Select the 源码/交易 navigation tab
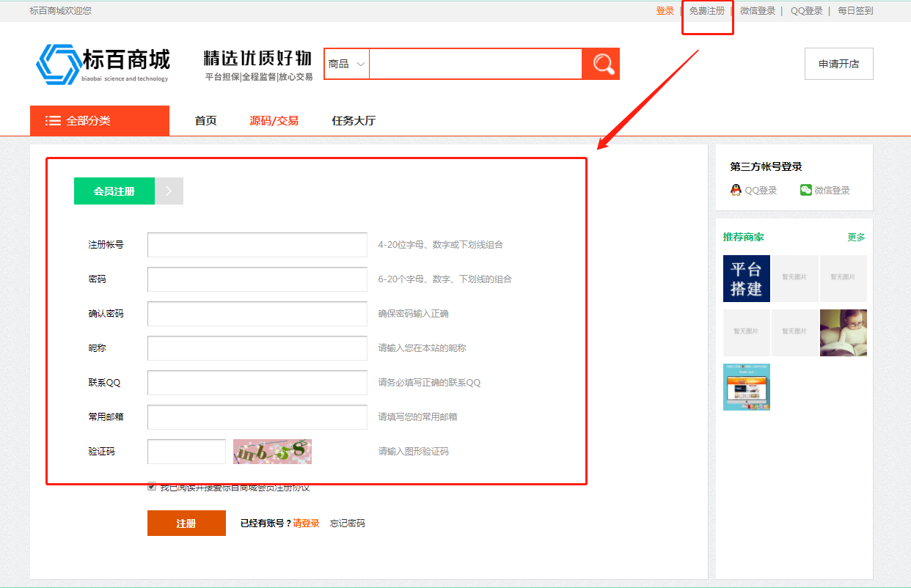 coord(274,121)
